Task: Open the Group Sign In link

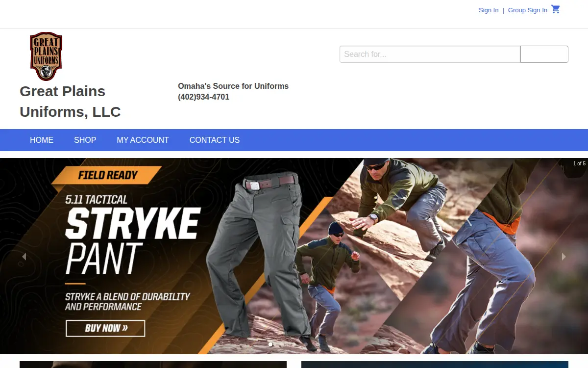Action: point(528,10)
